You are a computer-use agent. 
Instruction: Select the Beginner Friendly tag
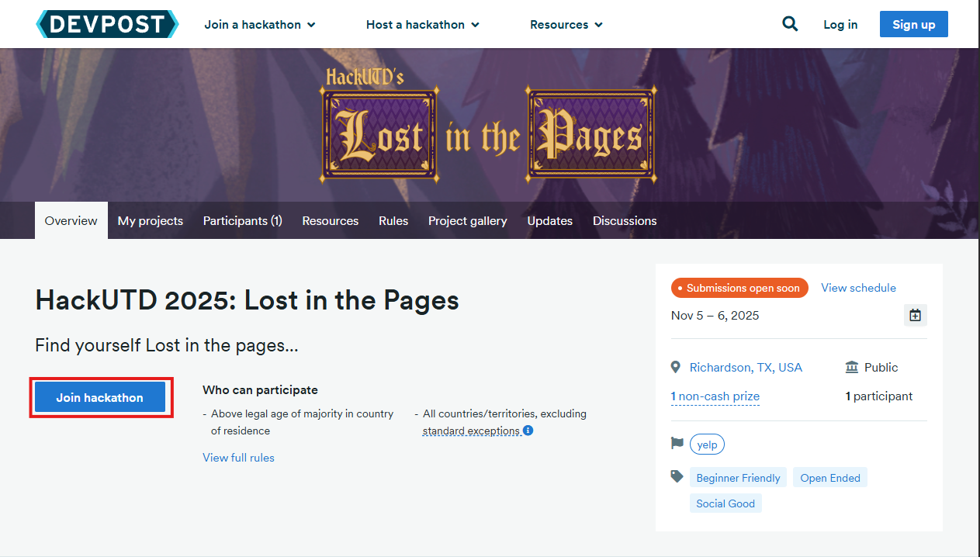[x=738, y=478]
